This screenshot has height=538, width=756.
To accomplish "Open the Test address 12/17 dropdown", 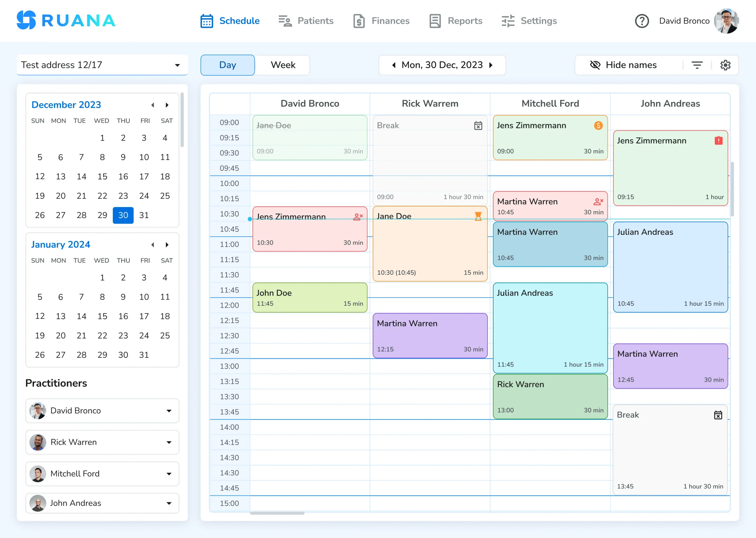I will pyautogui.click(x=102, y=65).
